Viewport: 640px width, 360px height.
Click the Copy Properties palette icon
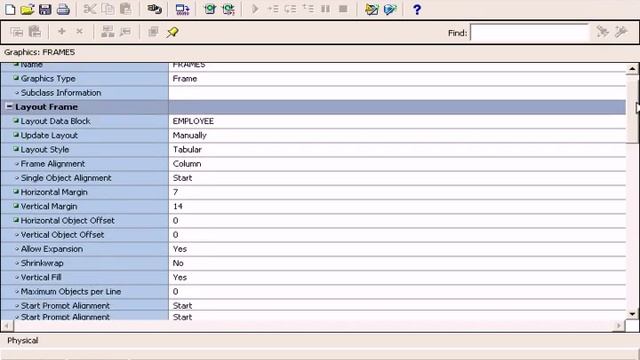coord(17,31)
